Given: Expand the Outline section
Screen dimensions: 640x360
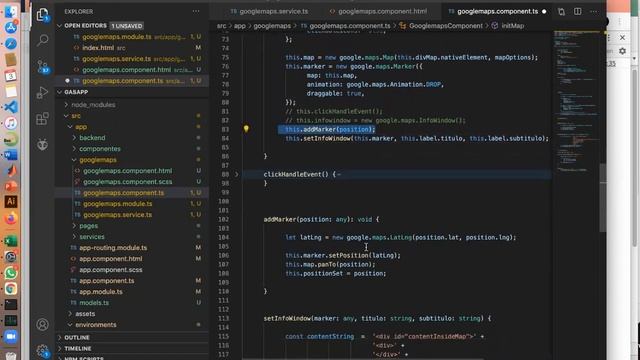Looking at the screenshot, I should click(x=77, y=338).
